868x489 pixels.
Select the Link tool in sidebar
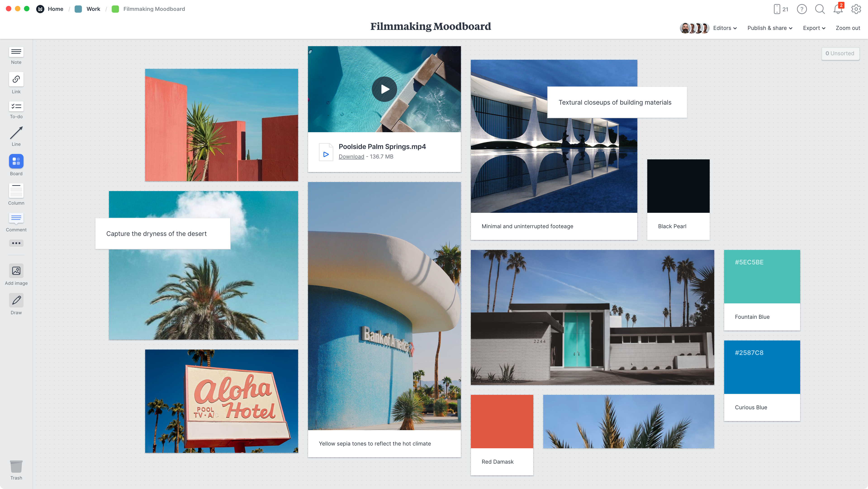[16, 83]
